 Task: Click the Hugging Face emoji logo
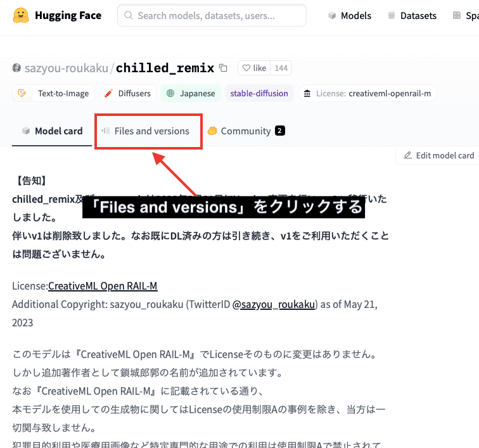[21, 16]
